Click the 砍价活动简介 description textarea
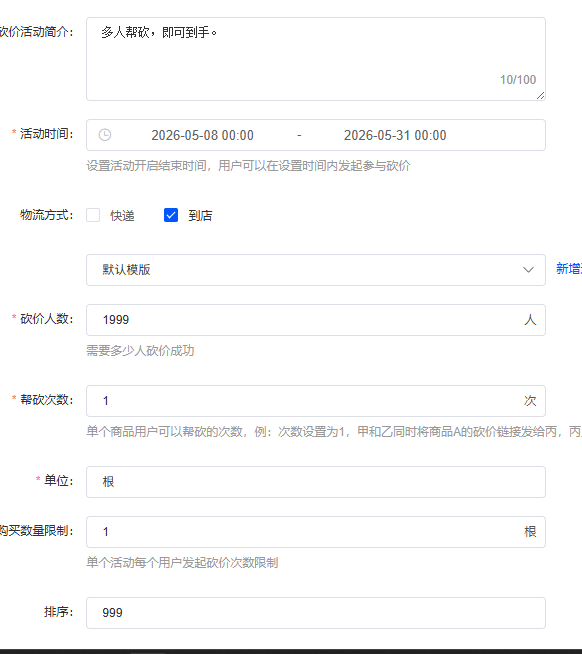 tap(316, 59)
